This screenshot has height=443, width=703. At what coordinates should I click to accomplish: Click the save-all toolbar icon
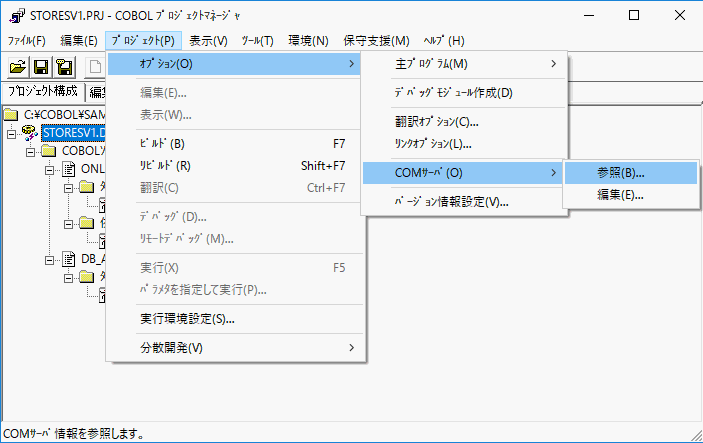coord(65,68)
